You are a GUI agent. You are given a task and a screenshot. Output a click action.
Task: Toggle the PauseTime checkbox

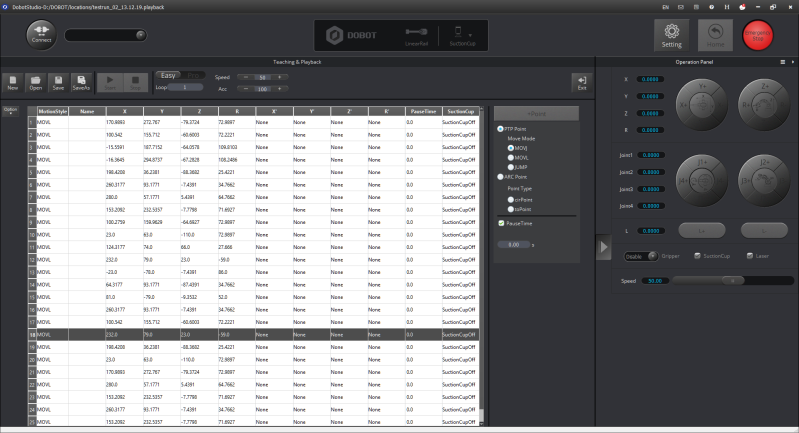click(501, 224)
